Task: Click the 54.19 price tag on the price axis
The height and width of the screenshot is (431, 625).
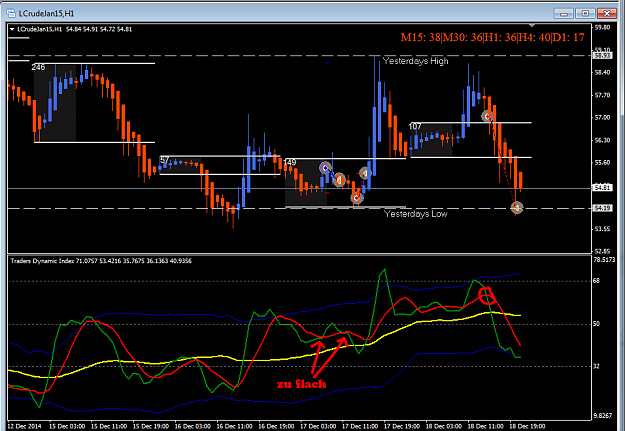Action: [602, 208]
